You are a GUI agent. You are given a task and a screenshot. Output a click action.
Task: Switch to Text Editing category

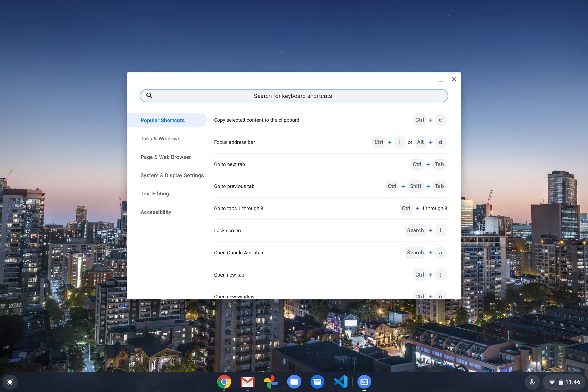coord(155,194)
